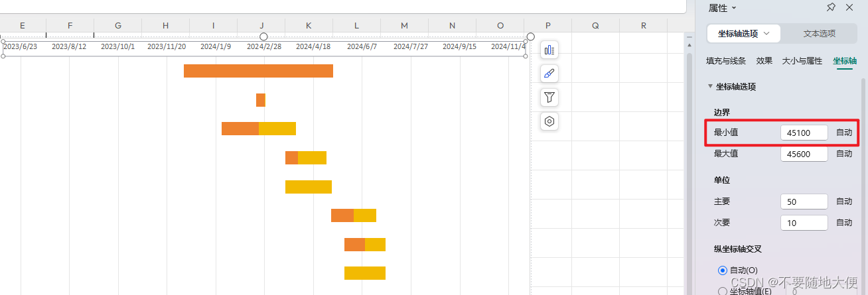Select column header N
This screenshot has width=868, height=295.
pos(453,26)
